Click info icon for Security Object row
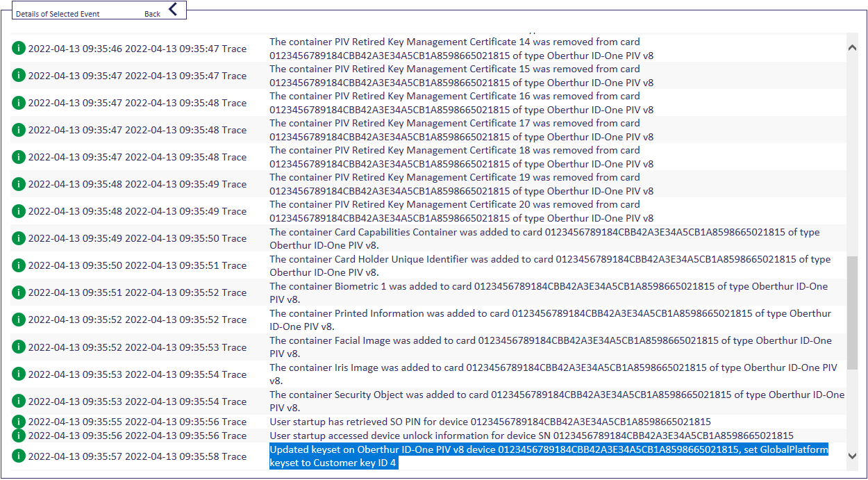 (19, 402)
